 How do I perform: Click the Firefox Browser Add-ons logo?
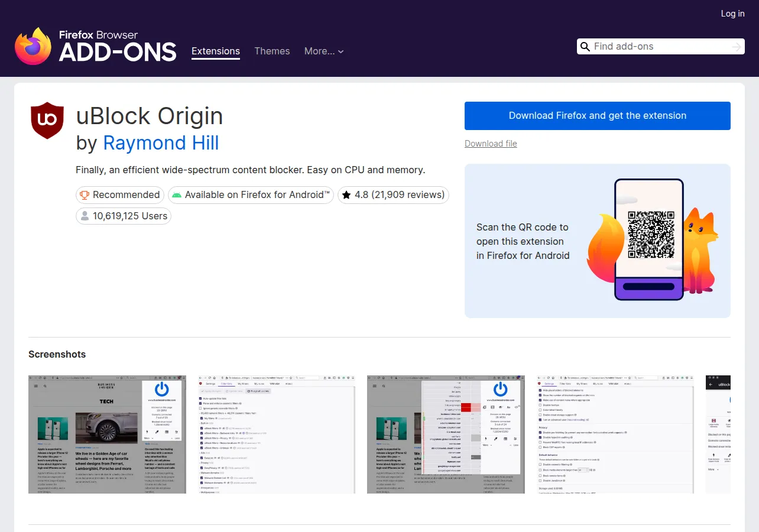[96, 46]
